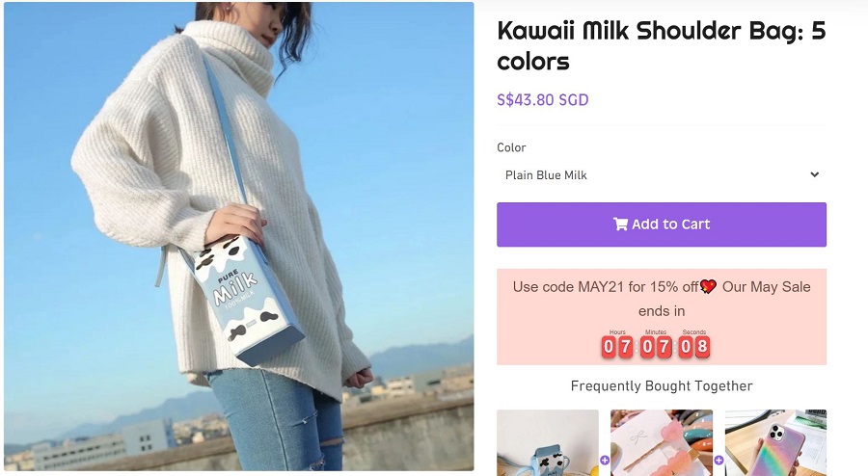The image size is (868, 476).
Task: Open the rainbow phone case thumbnail
Action: point(775,443)
